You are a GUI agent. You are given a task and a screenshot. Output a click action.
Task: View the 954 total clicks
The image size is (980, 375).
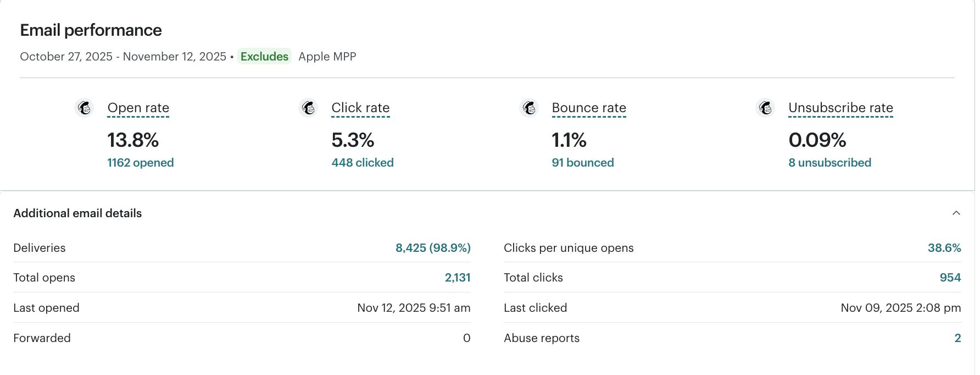pos(950,278)
